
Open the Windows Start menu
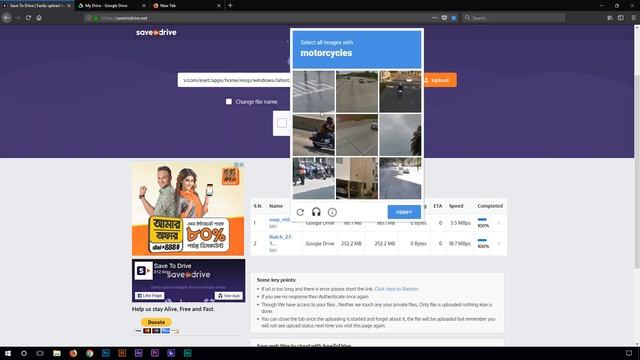[8, 353]
